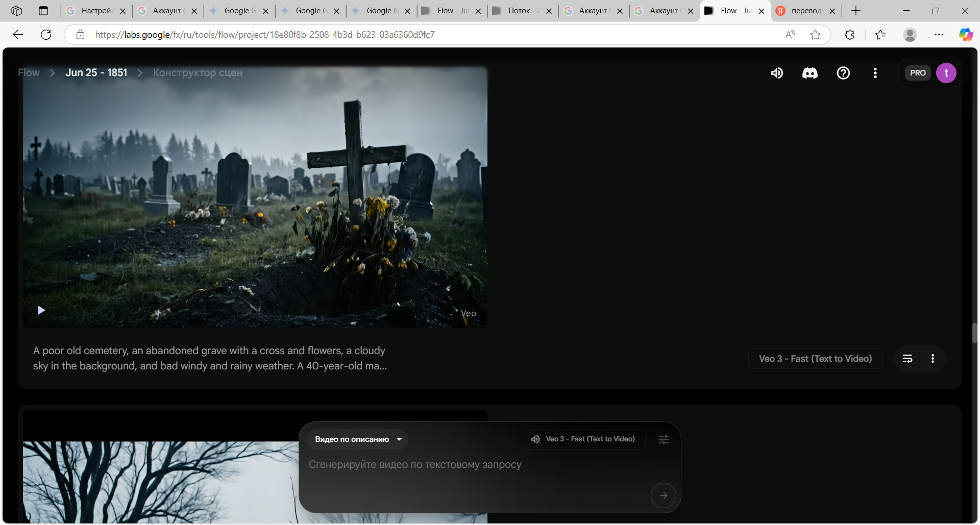Open browser extensions puzzle icon
This screenshot has width=980, height=525.
[849, 35]
